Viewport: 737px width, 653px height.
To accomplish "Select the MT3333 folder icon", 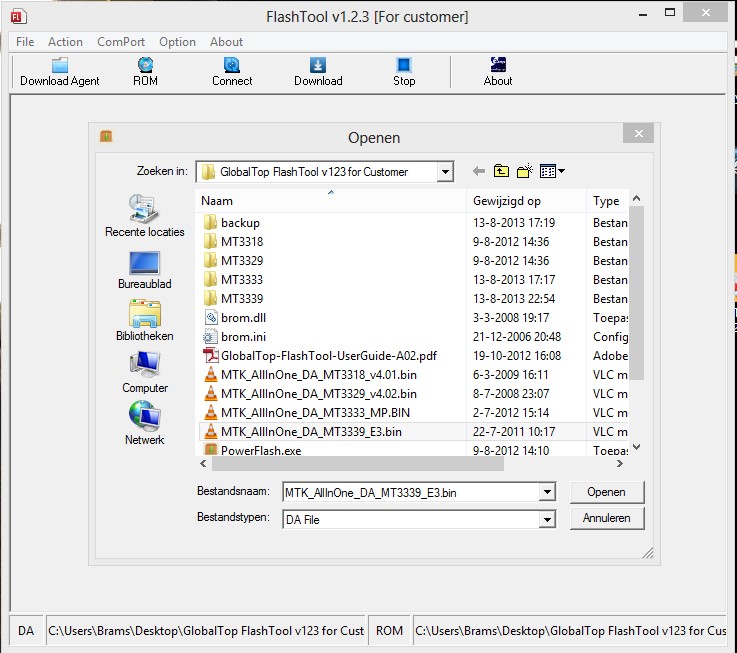I will pos(211,279).
